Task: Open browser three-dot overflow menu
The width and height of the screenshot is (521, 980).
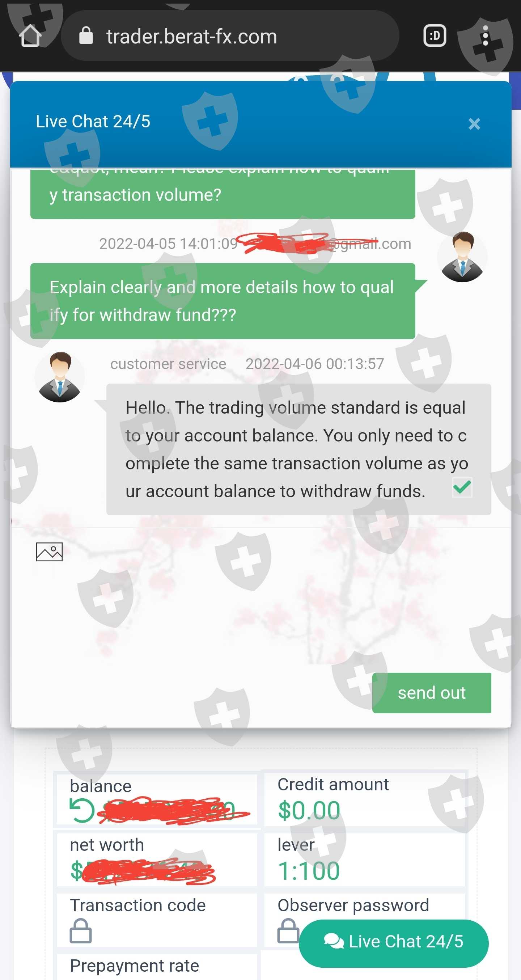Action: coord(485,36)
